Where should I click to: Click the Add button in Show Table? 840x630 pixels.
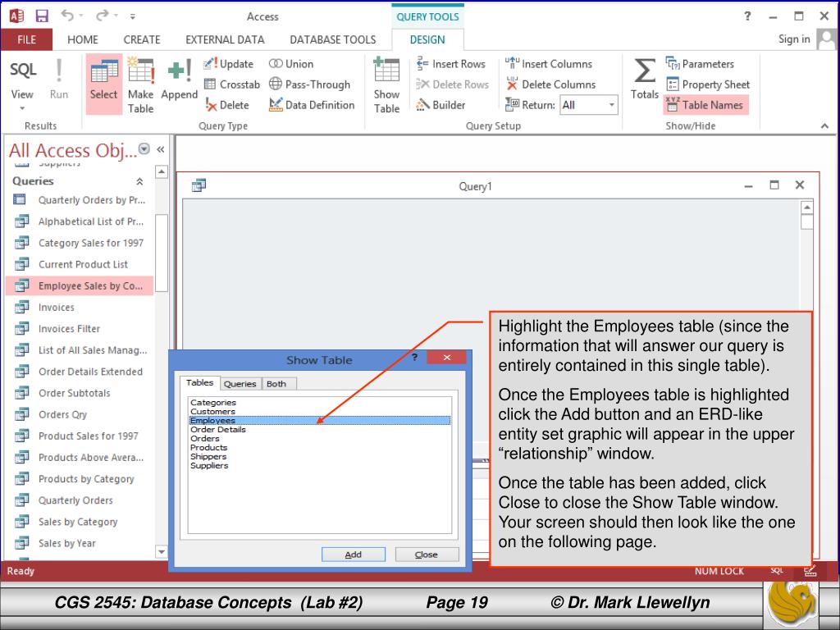(x=353, y=555)
